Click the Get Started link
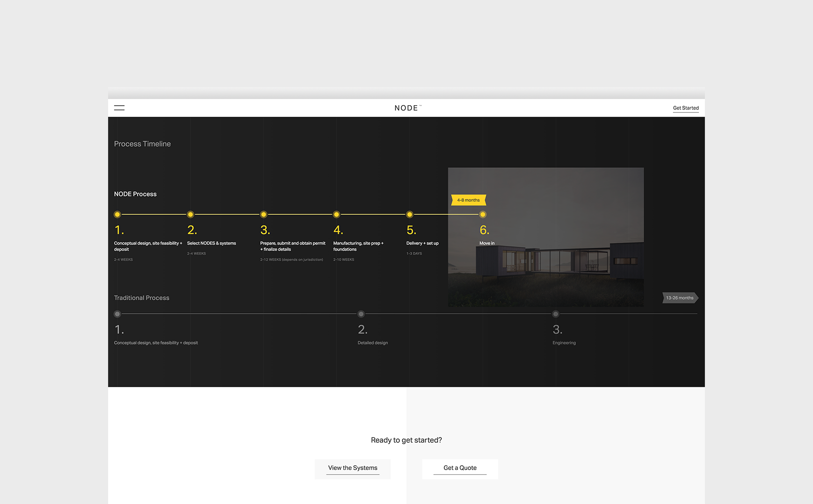 [x=686, y=108]
